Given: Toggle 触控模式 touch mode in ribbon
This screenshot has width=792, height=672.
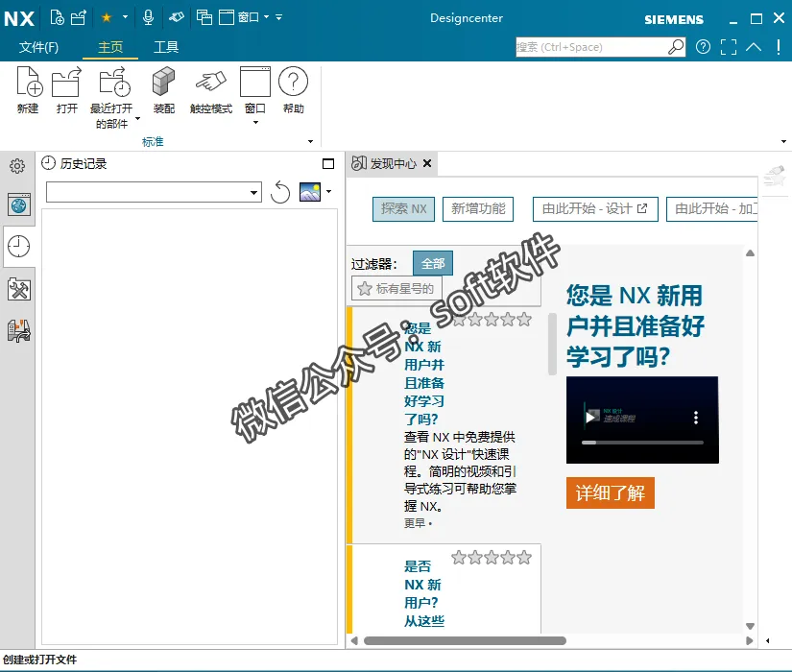Looking at the screenshot, I should (x=211, y=90).
